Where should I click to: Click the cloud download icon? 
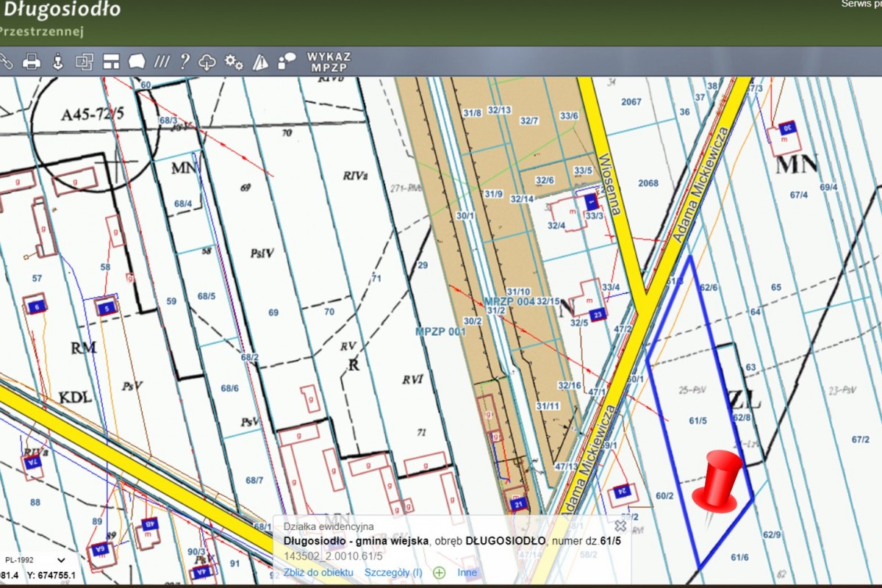click(207, 62)
